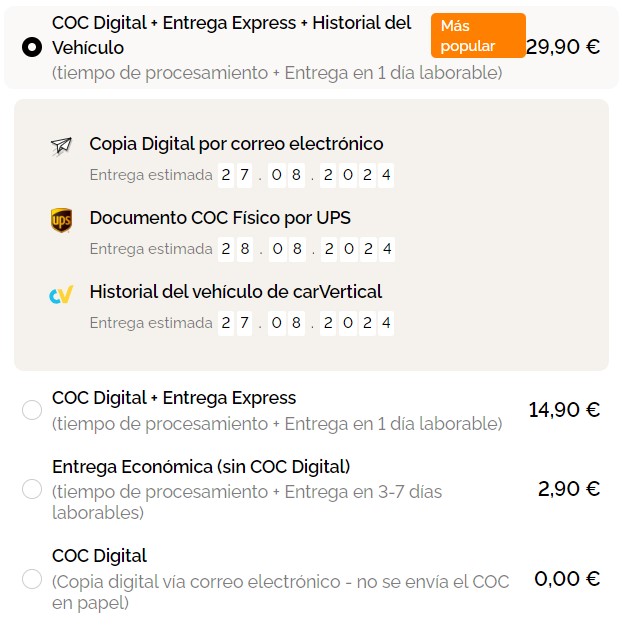Click the Entrega Económica (sin COC Digital) label
The width and height of the screenshot is (622, 627).
[x=201, y=467]
